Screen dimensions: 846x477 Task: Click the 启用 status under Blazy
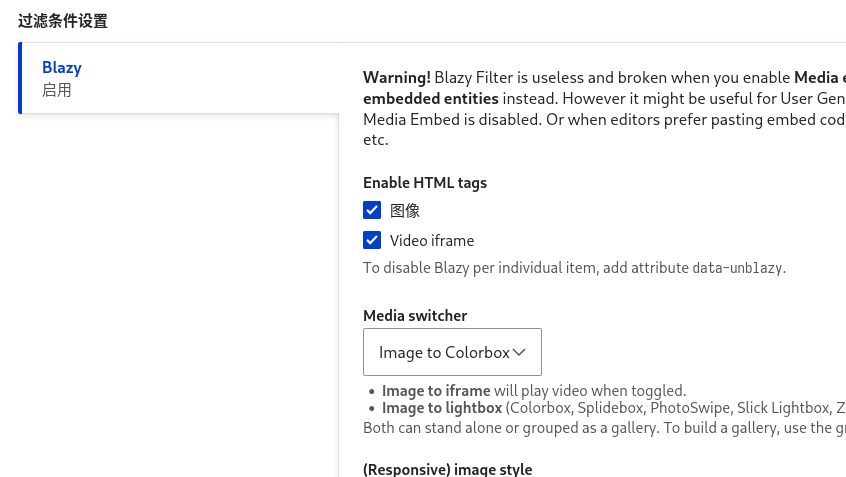[x=57, y=90]
